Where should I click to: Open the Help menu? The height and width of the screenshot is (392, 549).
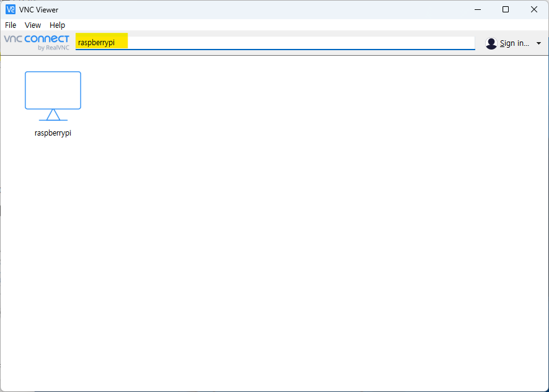pos(57,25)
